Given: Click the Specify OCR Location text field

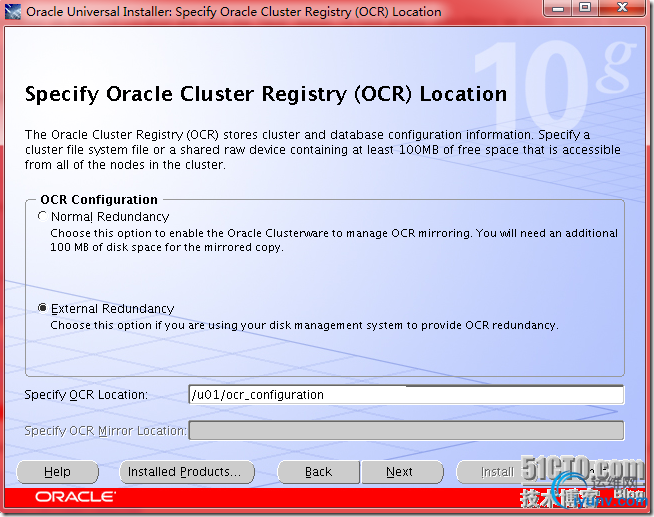Looking at the screenshot, I should coord(407,394).
